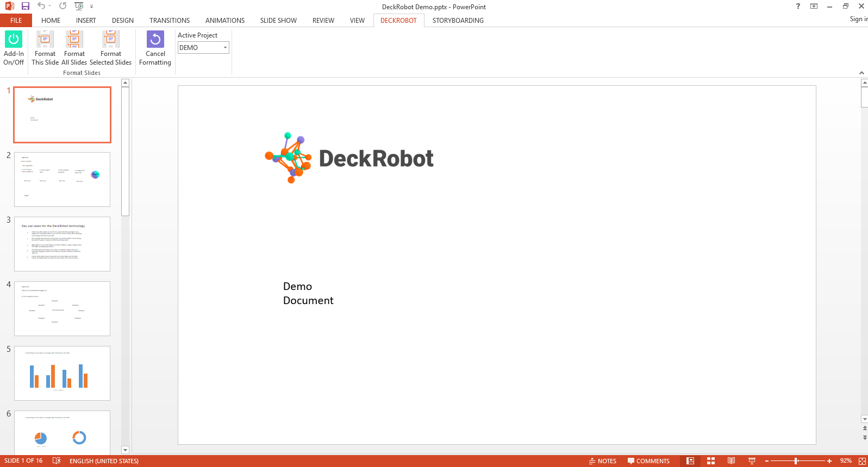The image size is (868, 467).
Task: Click the Undo arrow icon
Action: 41,6
